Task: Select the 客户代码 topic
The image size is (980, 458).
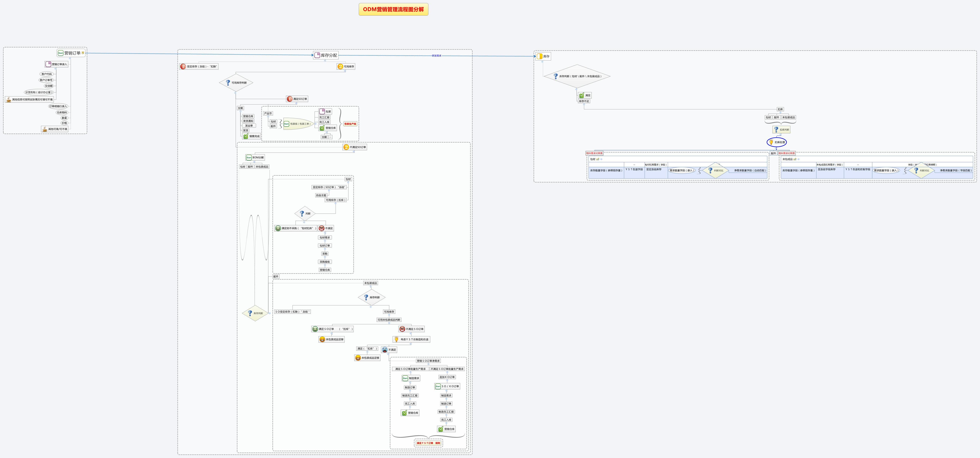Action: click(x=46, y=74)
